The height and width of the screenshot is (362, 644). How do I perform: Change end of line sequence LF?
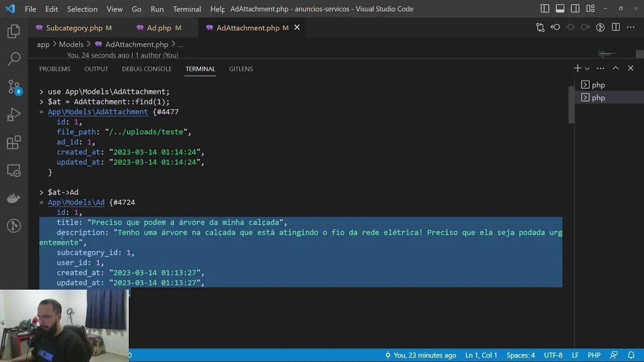point(575,355)
